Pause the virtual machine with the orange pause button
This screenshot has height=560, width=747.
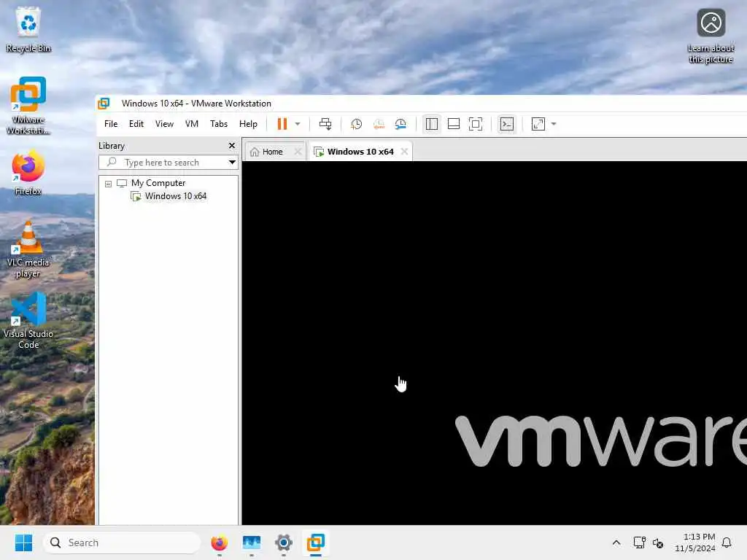tap(282, 124)
